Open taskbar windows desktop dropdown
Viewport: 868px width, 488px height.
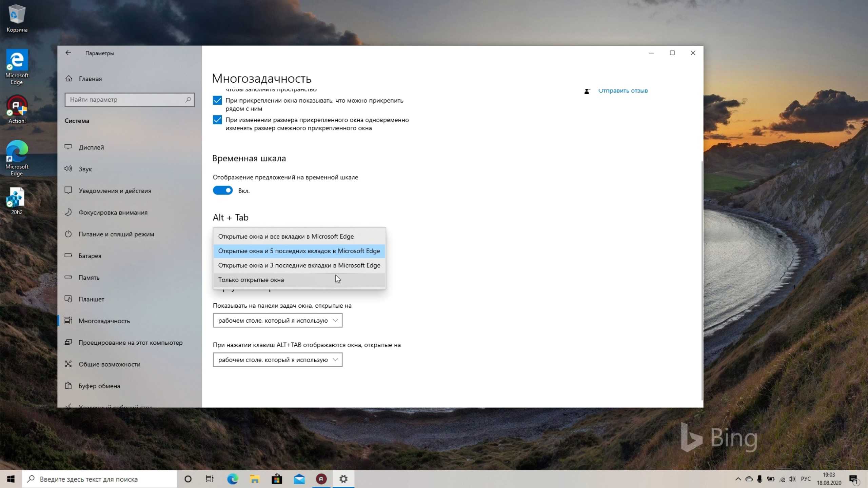click(277, 321)
